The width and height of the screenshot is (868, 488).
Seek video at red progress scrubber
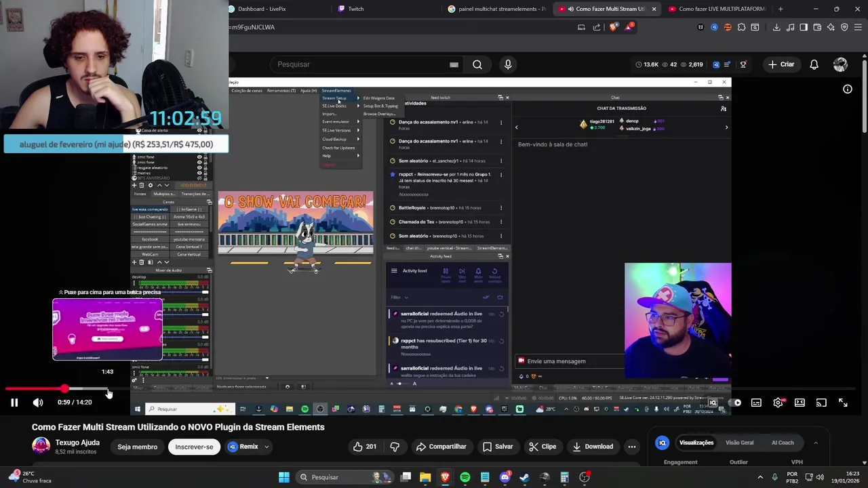64,389
